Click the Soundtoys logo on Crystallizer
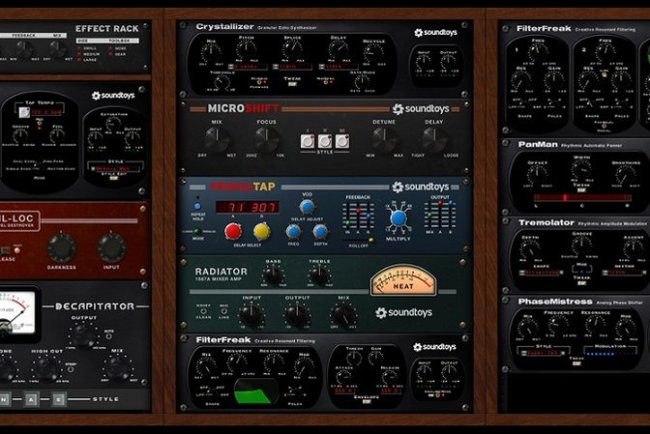This screenshot has height=434, width=650. tap(436, 32)
